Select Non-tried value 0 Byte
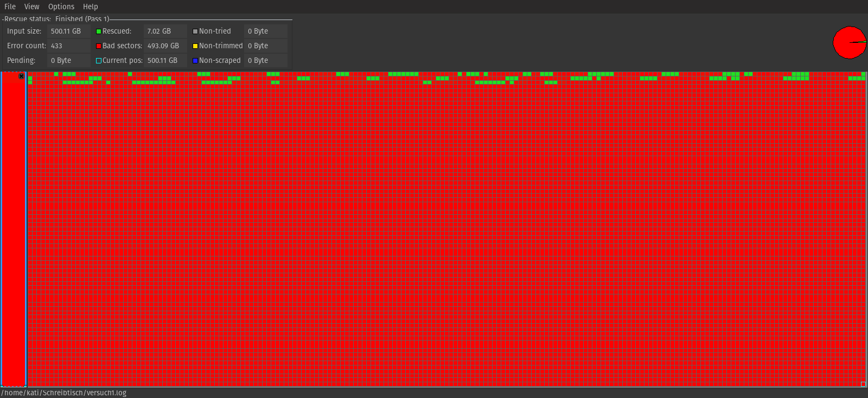Viewport: 868px width, 398px height. click(x=265, y=31)
